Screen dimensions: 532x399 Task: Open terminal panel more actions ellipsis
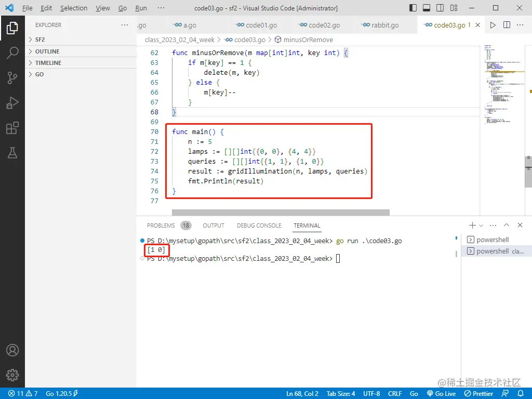point(493,225)
